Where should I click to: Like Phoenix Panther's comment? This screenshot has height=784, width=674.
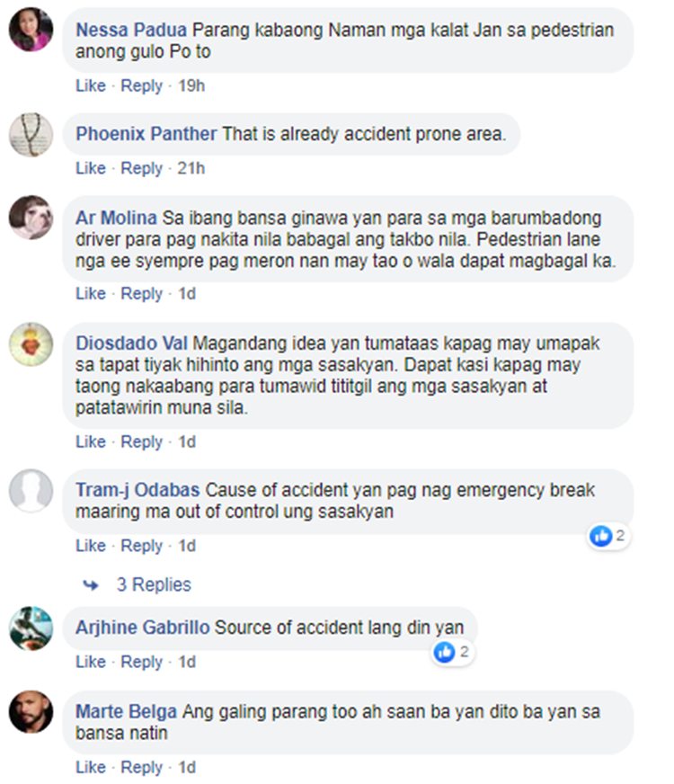[x=91, y=168]
